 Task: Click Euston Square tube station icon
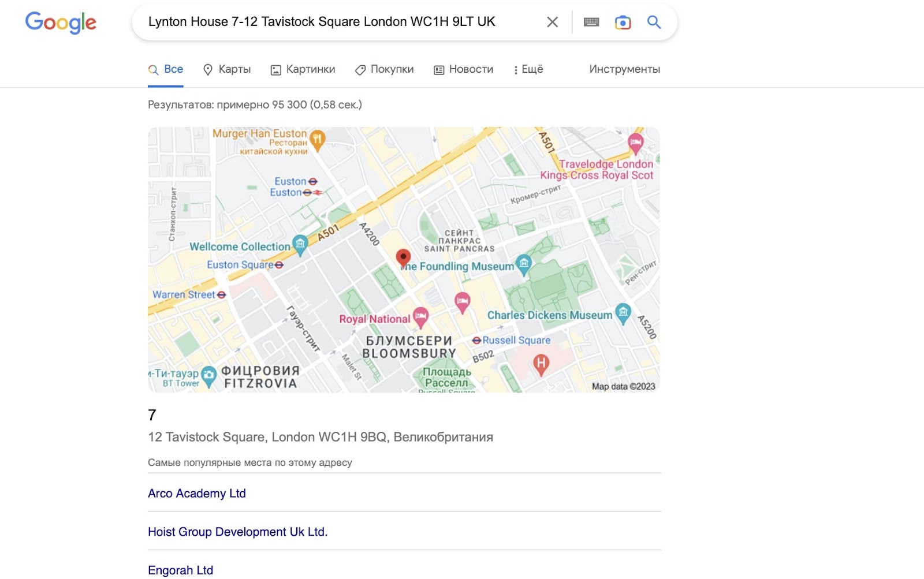pos(279,265)
